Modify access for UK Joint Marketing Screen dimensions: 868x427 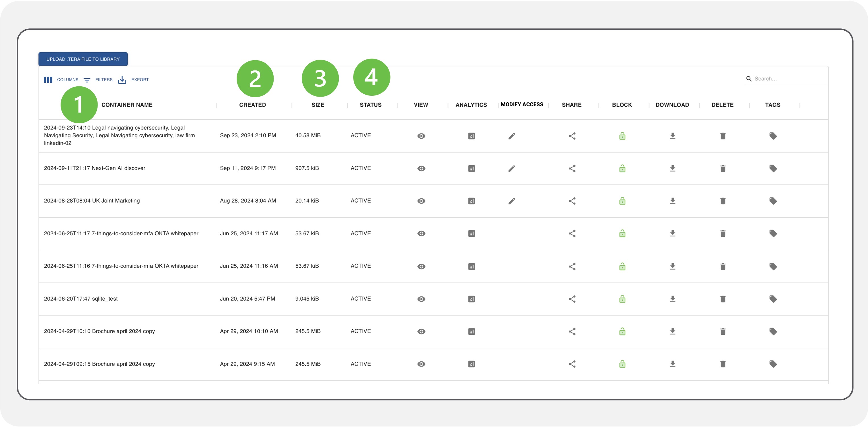511,201
